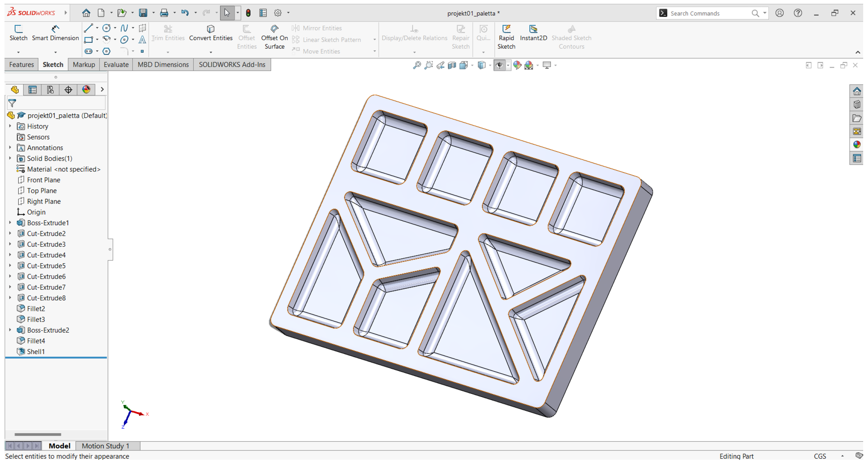Open the Motion Study 1 tab
868x465 pixels.
coord(105,446)
